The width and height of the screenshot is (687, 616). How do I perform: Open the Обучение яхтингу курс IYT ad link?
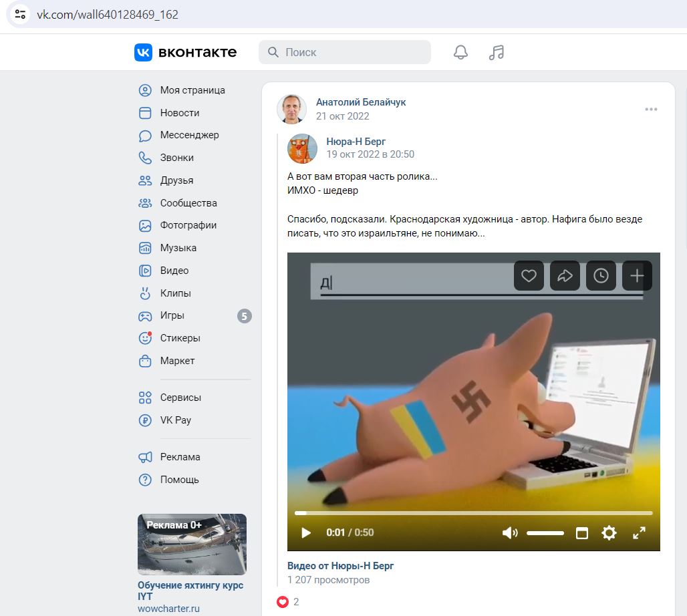point(190,591)
